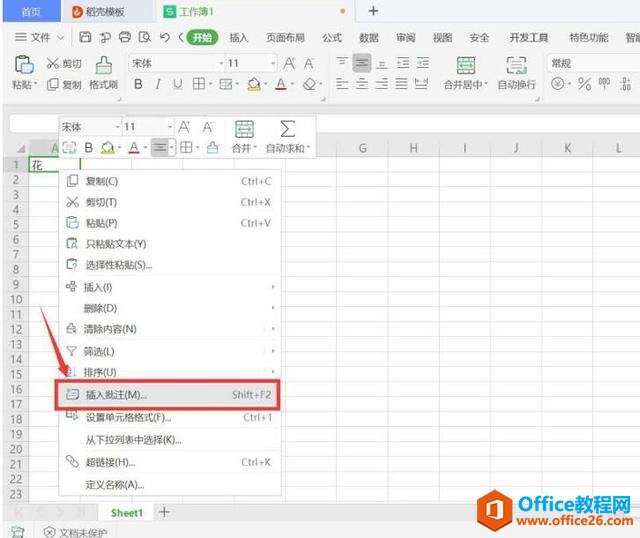Viewport: 640px width, 538px height.
Task: Switch to the Developer Tools (开发工具) tab
Action: (529, 38)
